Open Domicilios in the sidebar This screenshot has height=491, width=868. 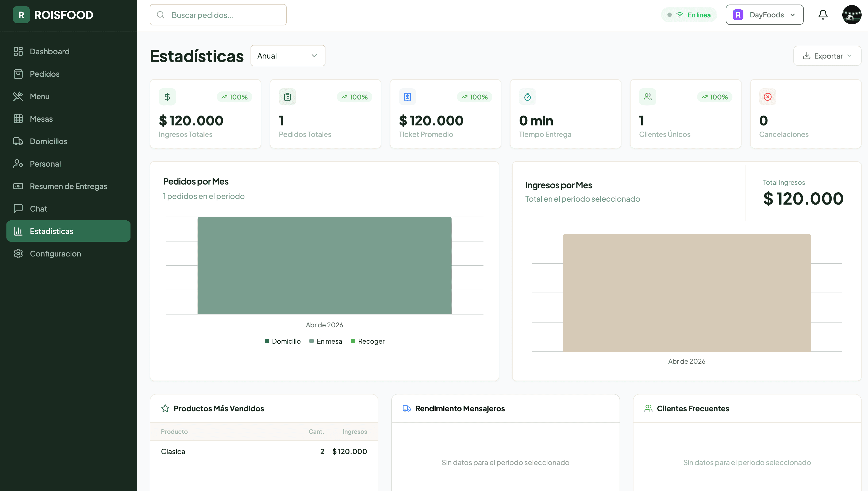(68, 141)
